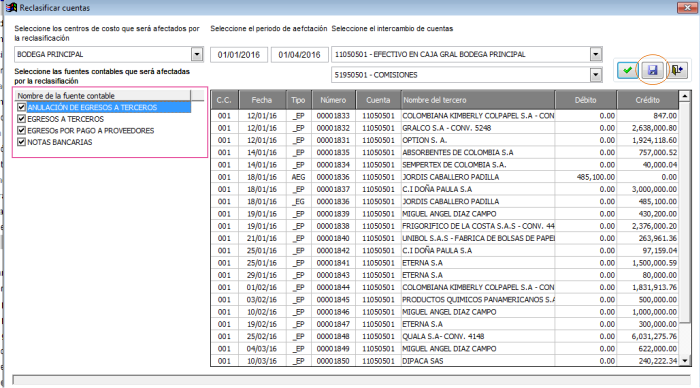Uncheck ANULACIÓN DE EGRESOS A TERCEROS
The width and height of the screenshot is (700, 388).
coord(21,107)
